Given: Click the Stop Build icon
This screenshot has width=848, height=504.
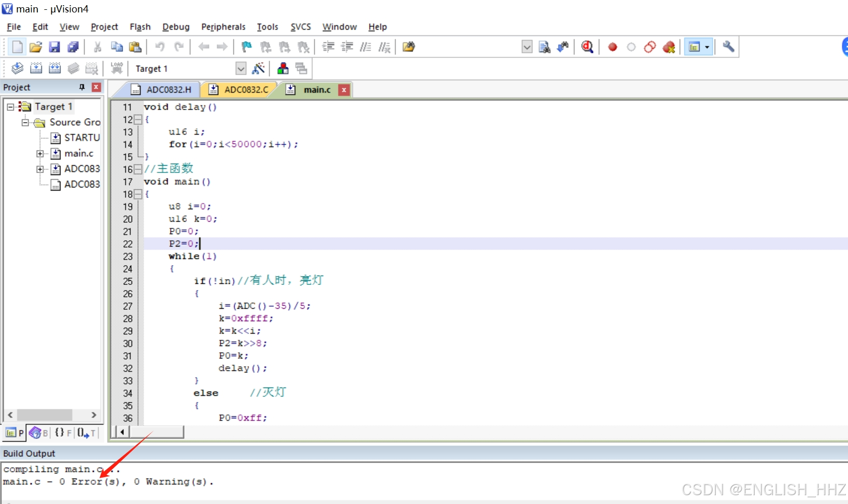Looking at the screenshot, I should [92, 68].
